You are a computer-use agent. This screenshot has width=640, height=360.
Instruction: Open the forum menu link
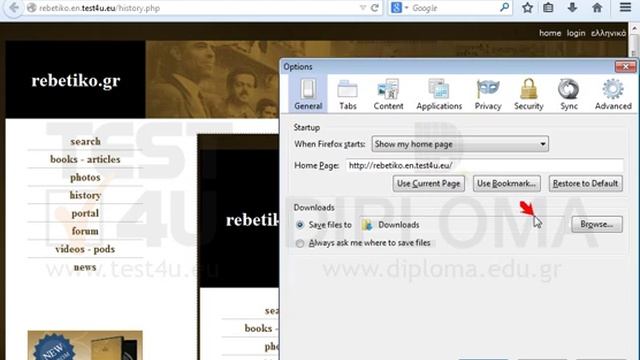tap(85, 231)
